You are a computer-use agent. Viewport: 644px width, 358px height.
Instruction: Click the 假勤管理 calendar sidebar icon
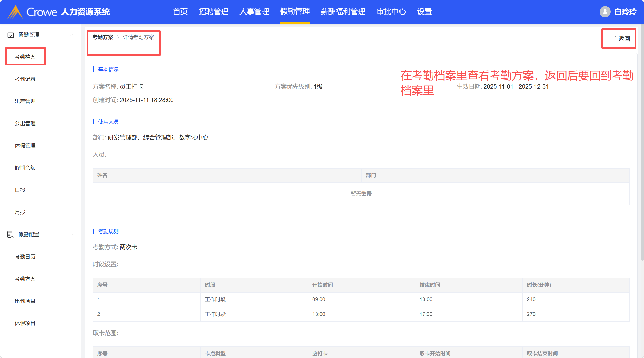(x=10, y=35)
